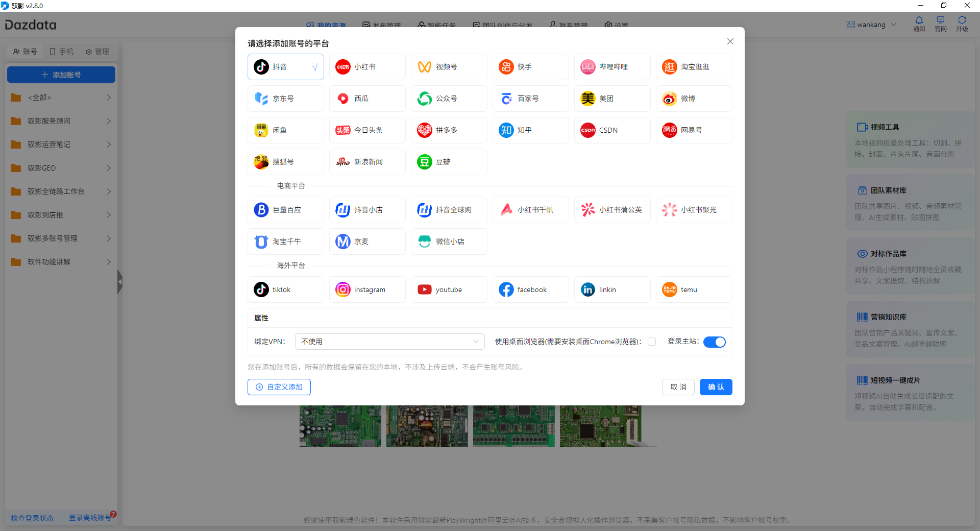Screen dimensions: 980x531
Task: Click the 登录离线账号 link
Action: [90, 518]
